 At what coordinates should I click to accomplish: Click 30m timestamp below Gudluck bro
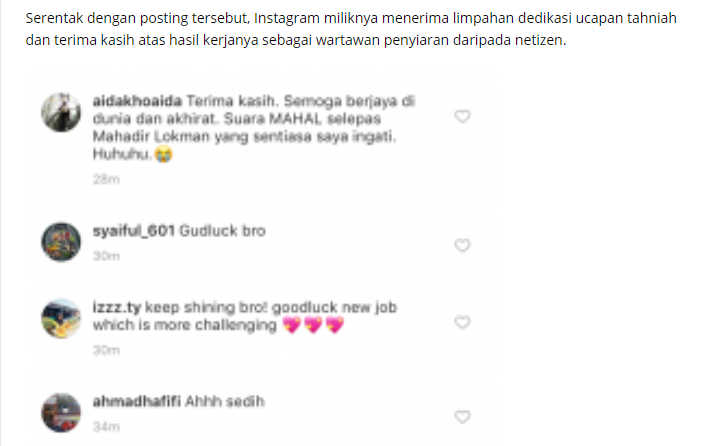click(x=106, y=256)
